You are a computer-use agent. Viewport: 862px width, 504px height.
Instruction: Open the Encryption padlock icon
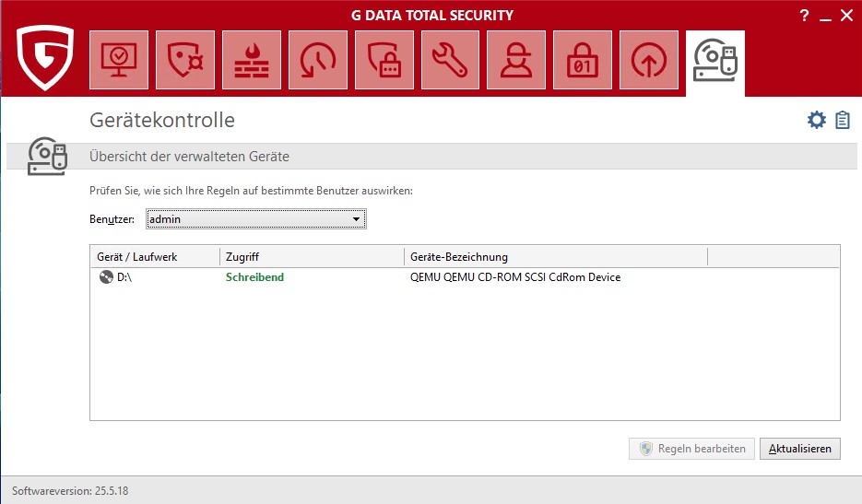(x=584, y=60)
